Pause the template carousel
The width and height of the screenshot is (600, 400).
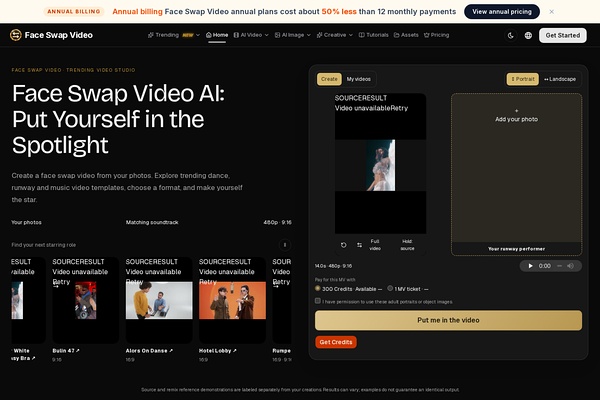pyautogui.click(x=284, y=245)
